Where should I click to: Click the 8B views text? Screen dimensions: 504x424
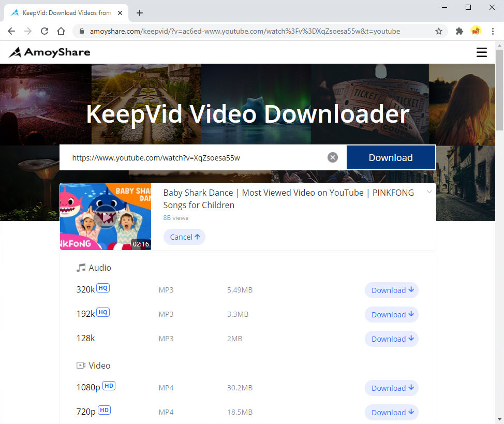pos(176,218)
